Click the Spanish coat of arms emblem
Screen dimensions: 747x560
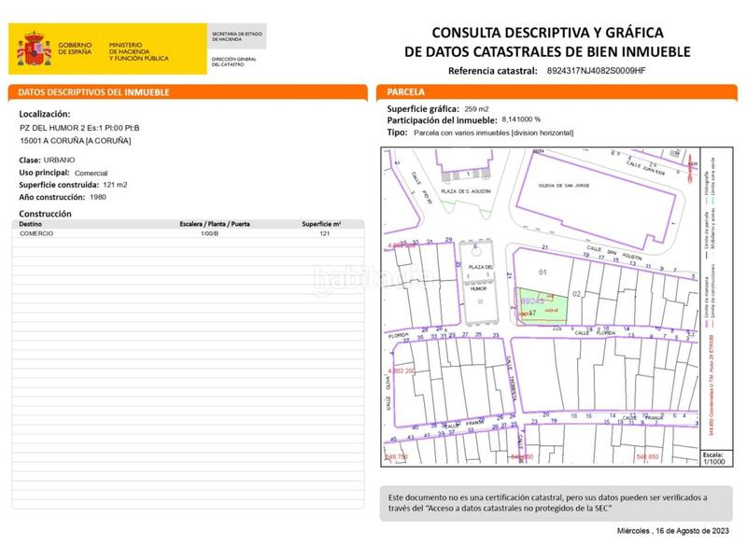tap(32, 49)
